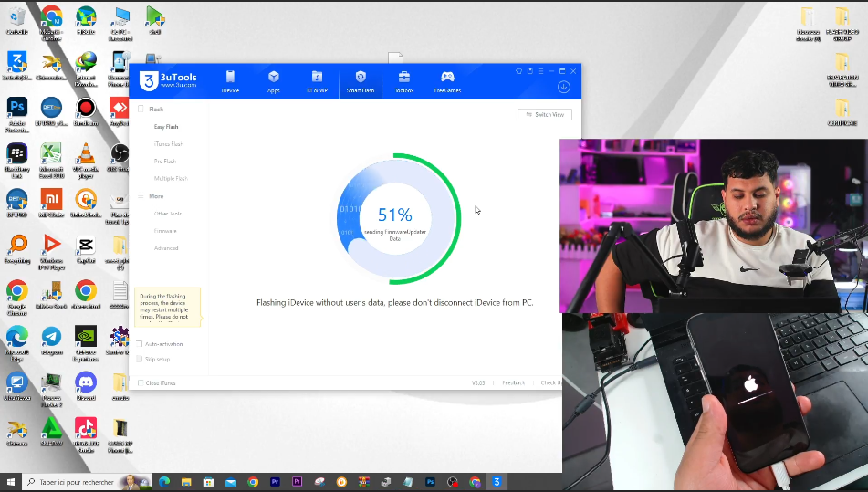
Task: Open Microsoft Store from the taskbar
Action: tap(208, 482)
